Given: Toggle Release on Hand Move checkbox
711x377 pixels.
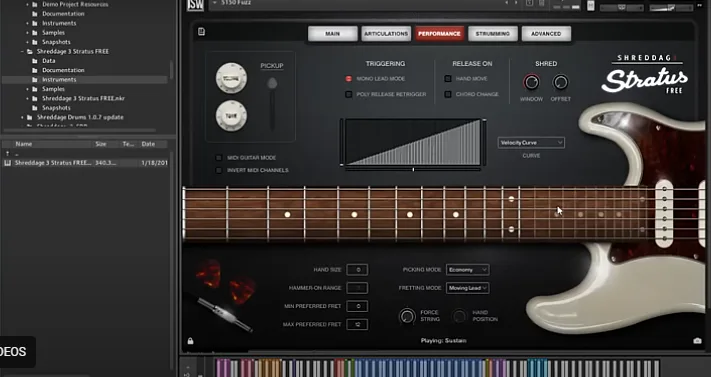Looking at the screenshot, I should pyautogui.click(x=448, y=79).
